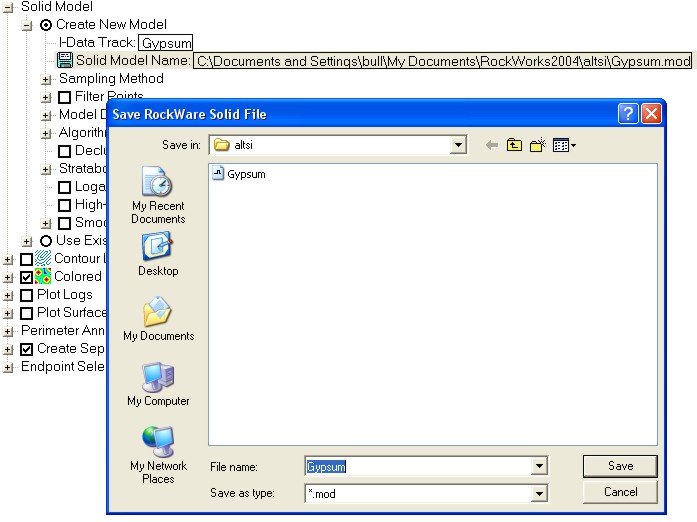This screenshot has height=522, width=697.
Task: Click the Back arrow in dialog toolbar
Action: 492,145
